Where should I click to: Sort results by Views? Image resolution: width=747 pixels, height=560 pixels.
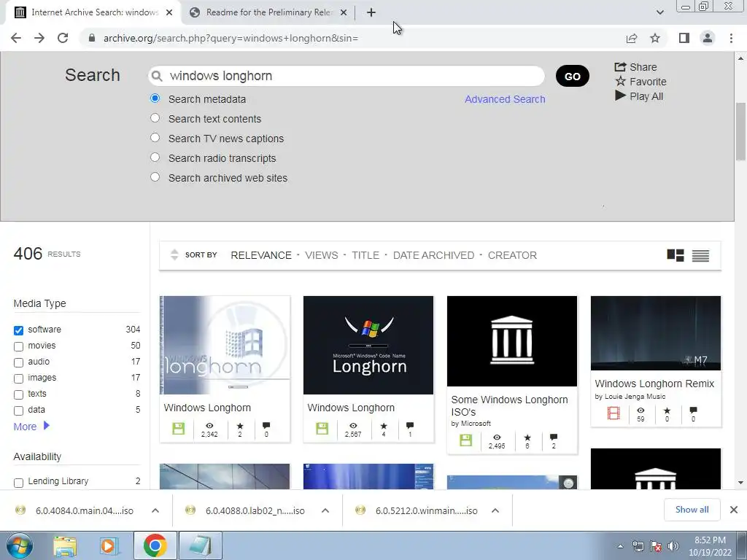[322, 255]
